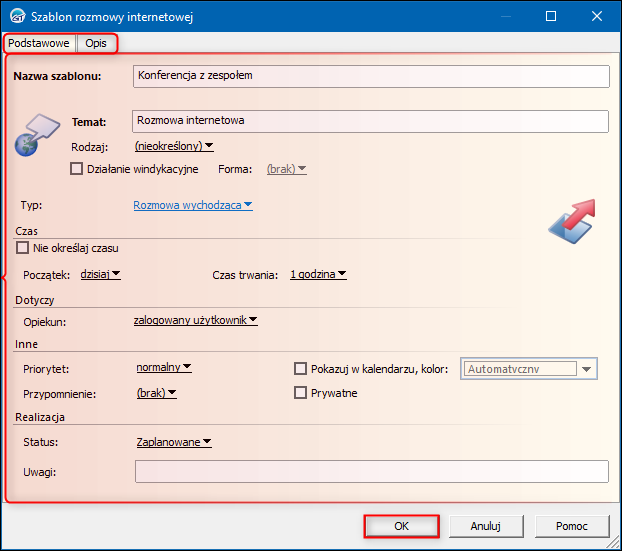This screenshot has width=622, height=551.
Task: Open the Status Zaplanowane dropdown
Action: point(174,442)
